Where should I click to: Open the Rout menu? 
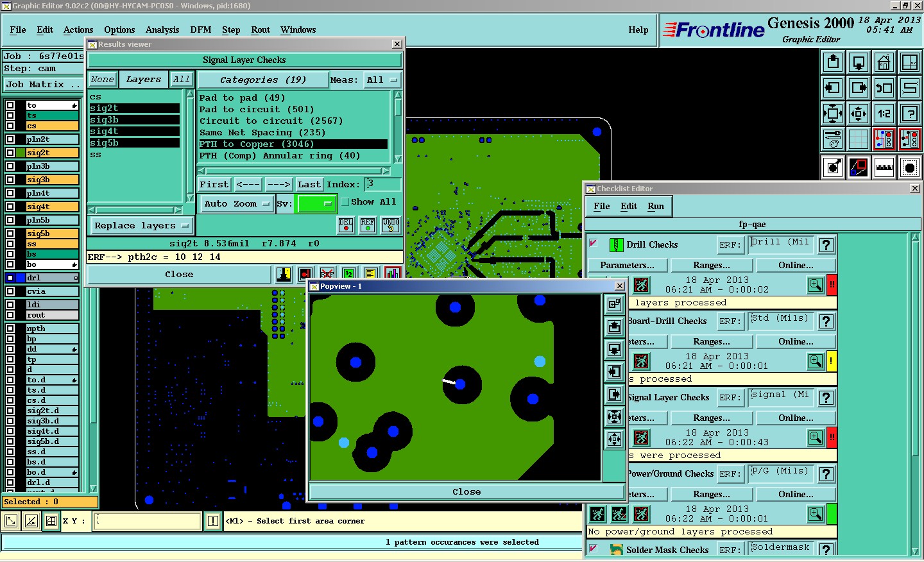(261, 30)
